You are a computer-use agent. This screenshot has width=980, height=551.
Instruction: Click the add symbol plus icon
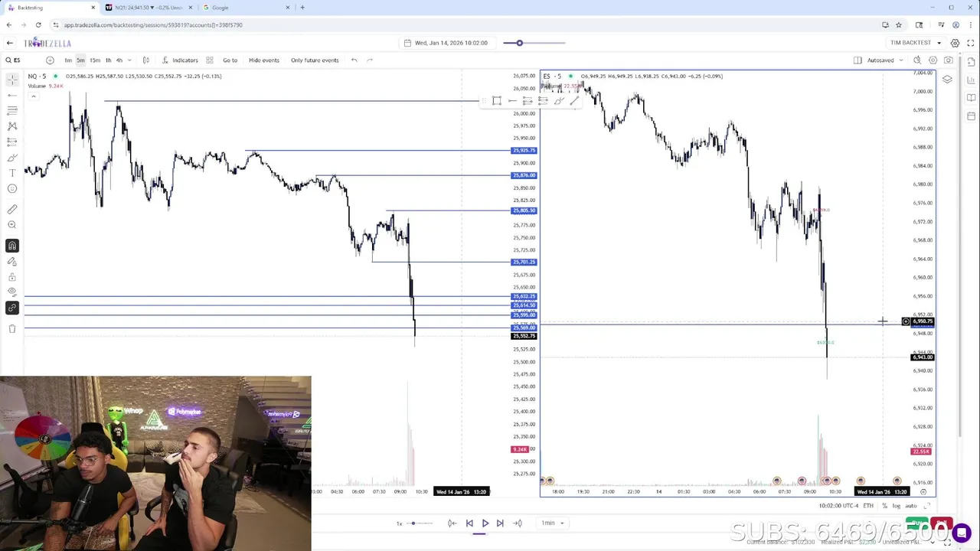pyautogui.click(x=50, y=60)
